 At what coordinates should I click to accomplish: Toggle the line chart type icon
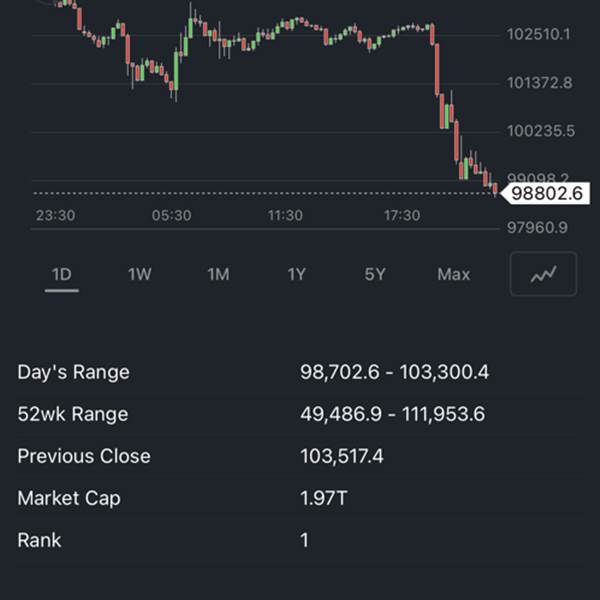pos(543,274)
